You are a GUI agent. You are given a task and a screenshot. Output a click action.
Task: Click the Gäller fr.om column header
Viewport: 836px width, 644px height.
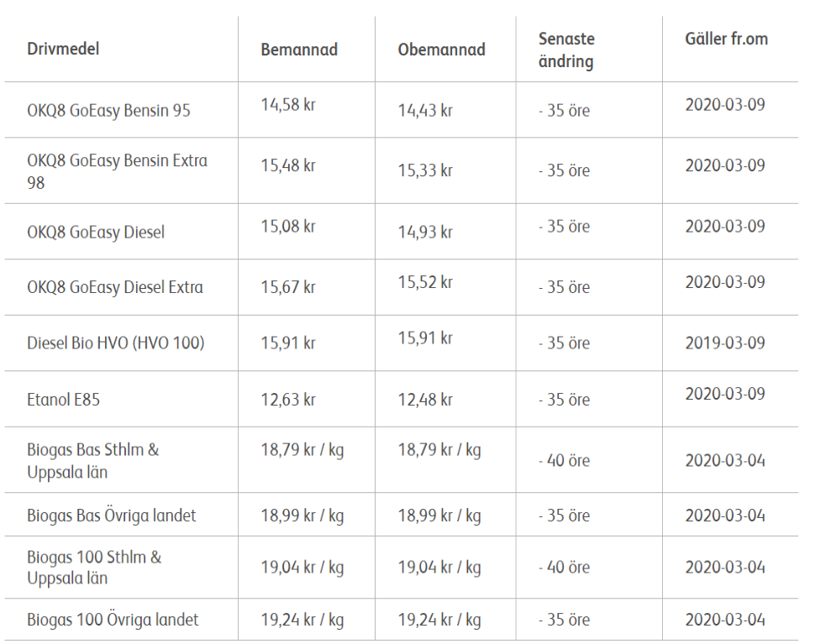(x=726, y=39)
